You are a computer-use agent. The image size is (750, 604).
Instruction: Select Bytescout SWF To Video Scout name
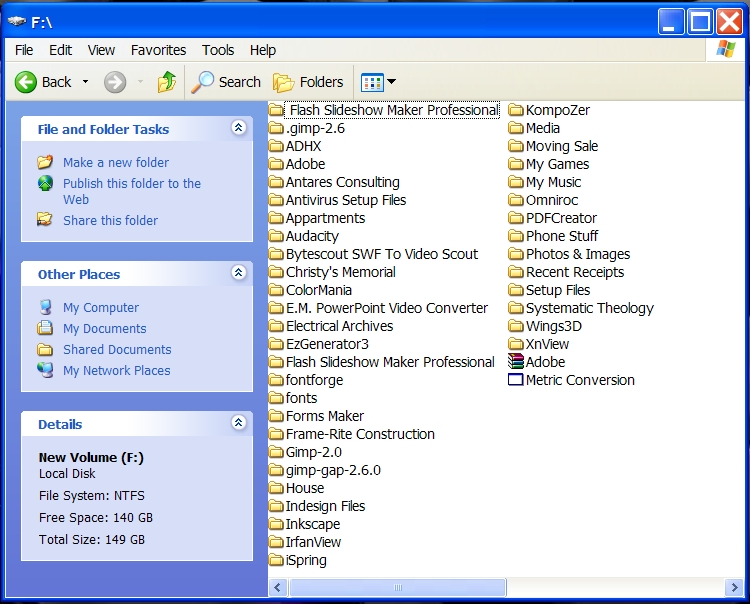coord(382,254)
